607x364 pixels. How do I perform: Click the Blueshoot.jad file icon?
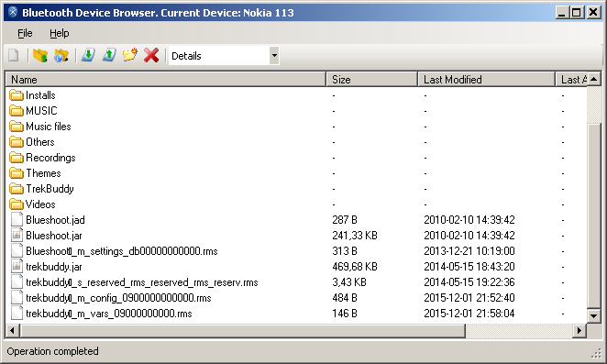(x=17, y=219)
